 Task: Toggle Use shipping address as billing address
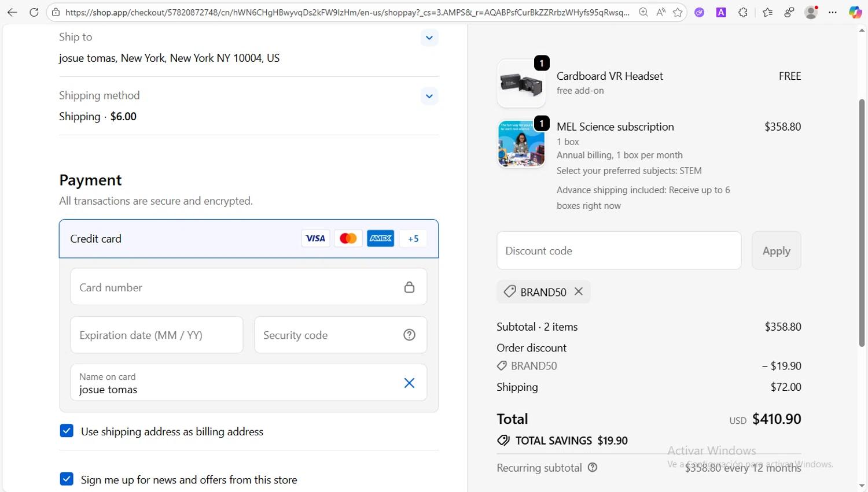pyautogui.click(x=67, y=431)
